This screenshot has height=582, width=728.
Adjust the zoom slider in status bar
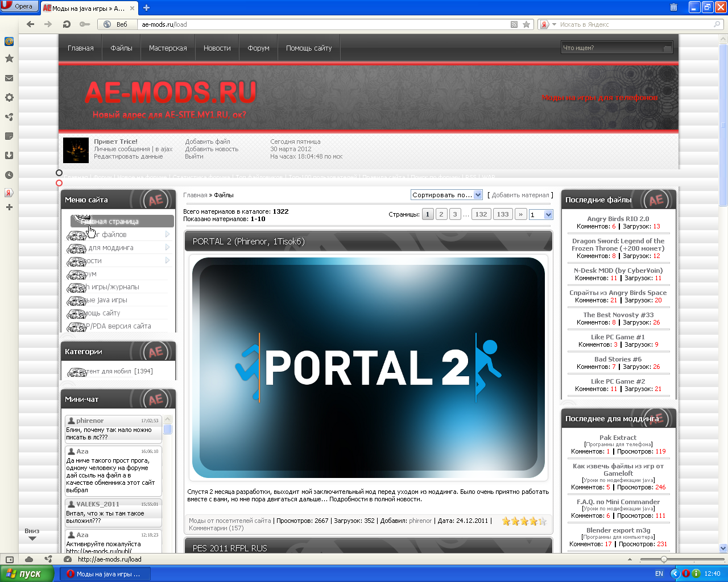pos(664,559)
